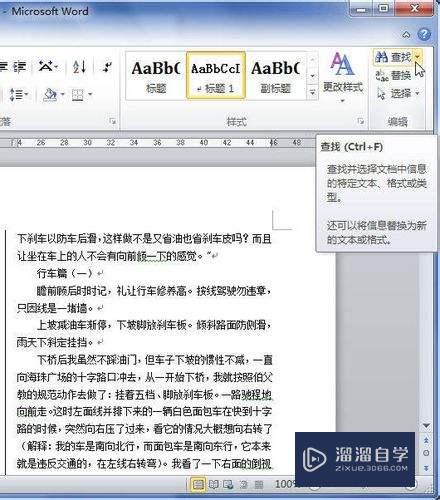Click the vertical scrollbar down arrow
Viewport: 440px width, 500px height.
(426, 426)
